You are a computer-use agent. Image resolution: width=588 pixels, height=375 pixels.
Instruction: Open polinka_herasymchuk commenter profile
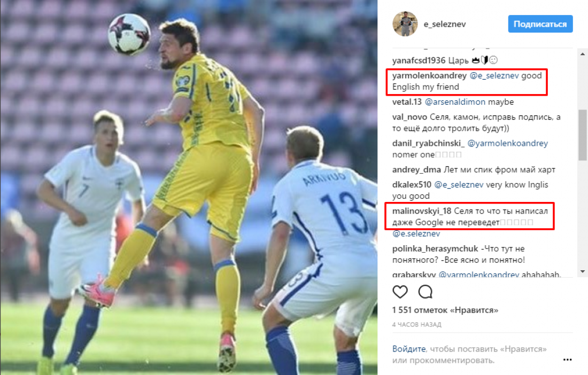click(435, 249)
